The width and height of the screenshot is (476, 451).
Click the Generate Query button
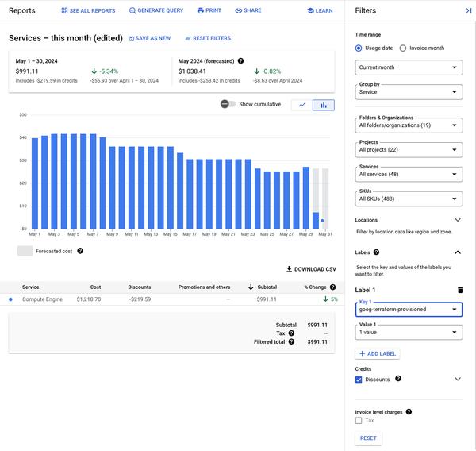point(156,10)
